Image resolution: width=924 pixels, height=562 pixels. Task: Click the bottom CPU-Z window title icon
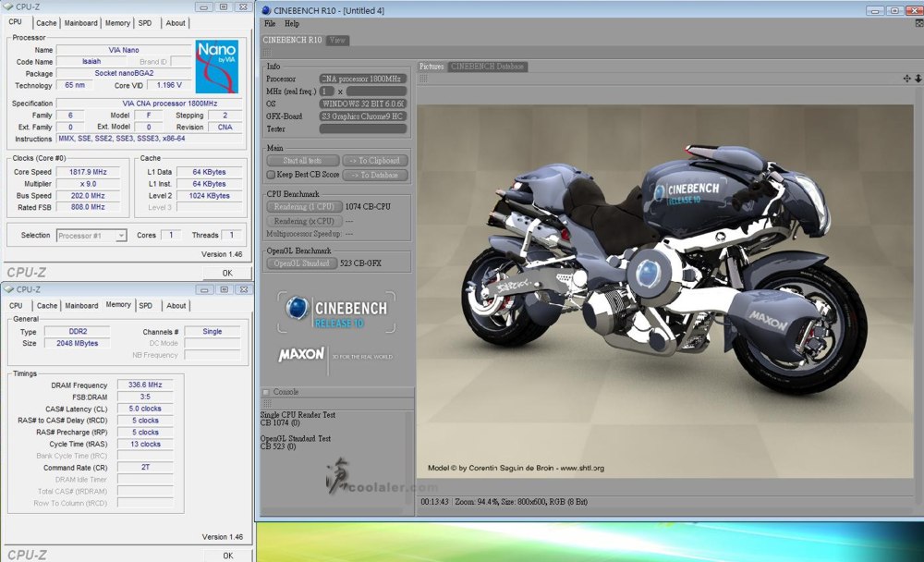[x=9, y=289]
